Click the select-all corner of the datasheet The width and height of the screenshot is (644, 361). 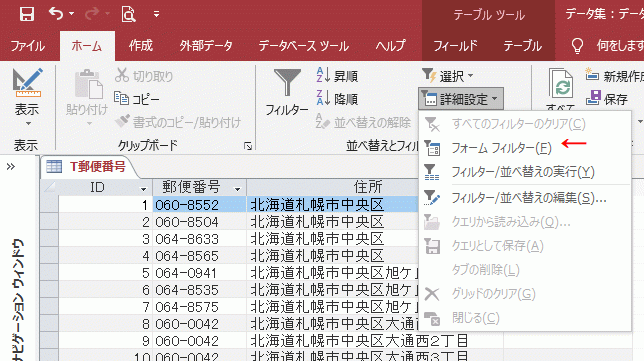click(x=50, y=188)
